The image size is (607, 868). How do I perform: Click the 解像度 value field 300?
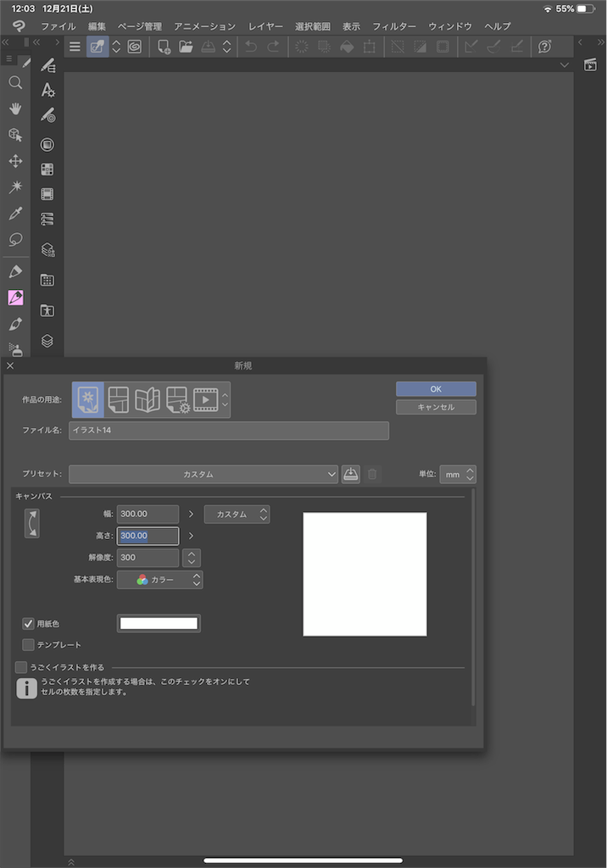[x=148, y=558]
